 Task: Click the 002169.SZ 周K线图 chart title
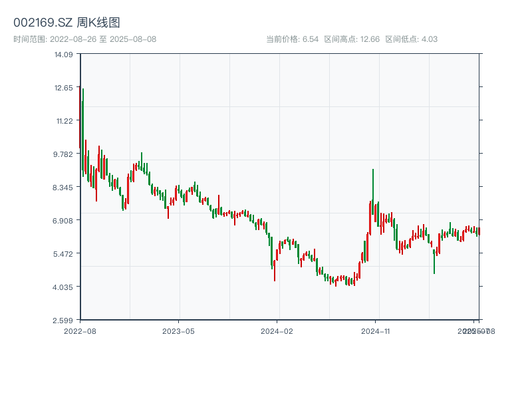(66, 23)
